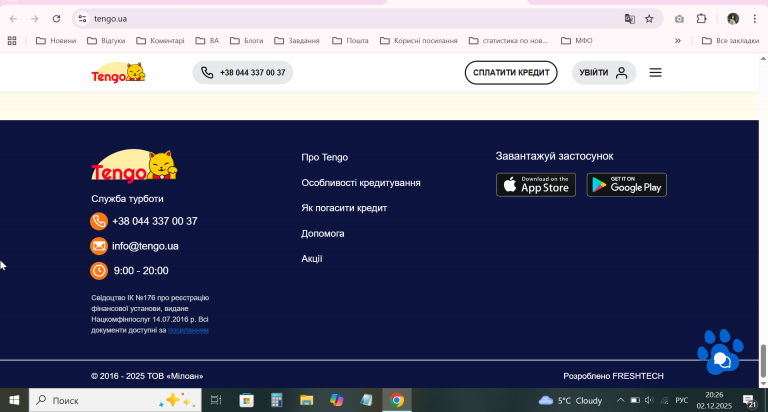This screenshot has width=768, height=412.
Task: Click the orange clock icon
Action: 98,270
